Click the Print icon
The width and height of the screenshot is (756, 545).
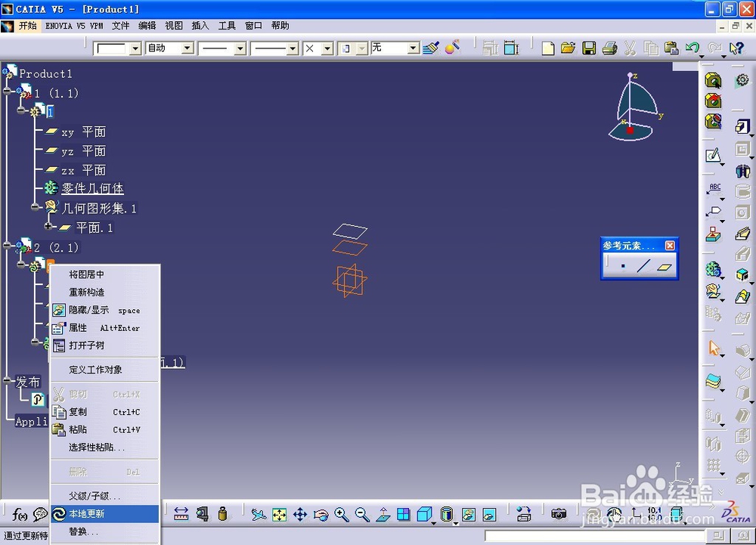coord(609,48)
